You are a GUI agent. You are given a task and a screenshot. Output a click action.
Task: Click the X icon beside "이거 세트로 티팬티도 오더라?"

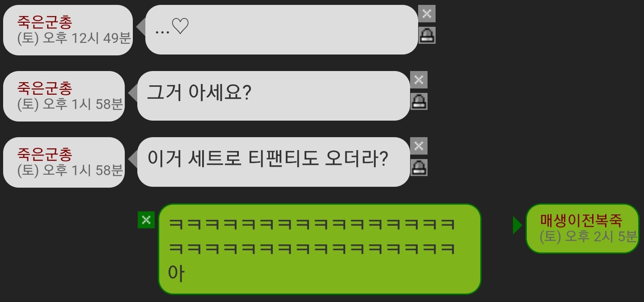point(419,146)
